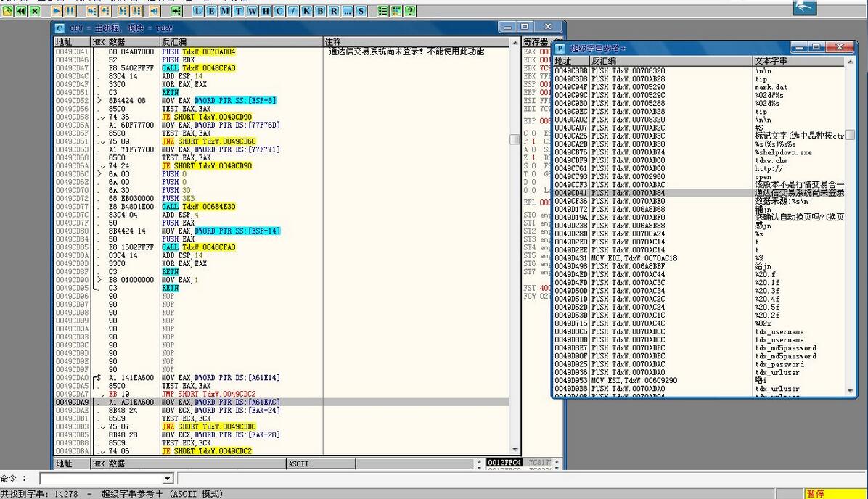Viewport: 868px width, 499px height.
Task: Click the 命令 command input box
Action: pyautogui.click(x=102, y=479)
